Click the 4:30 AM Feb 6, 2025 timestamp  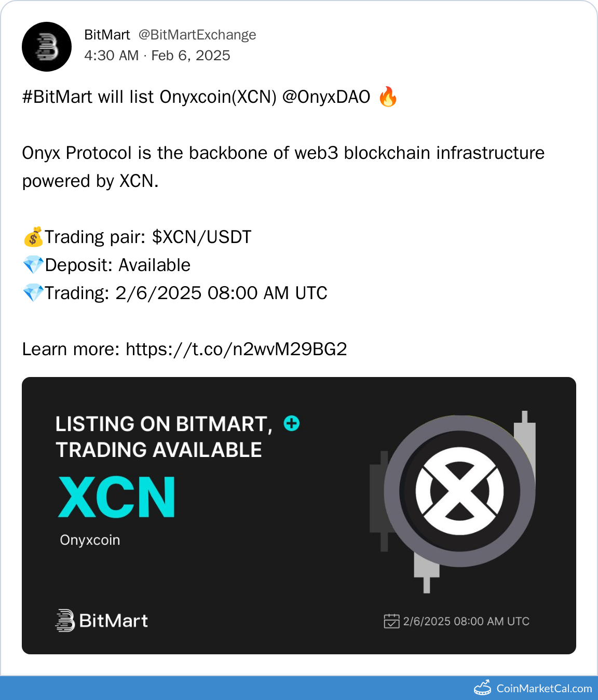tap(157, 56)
